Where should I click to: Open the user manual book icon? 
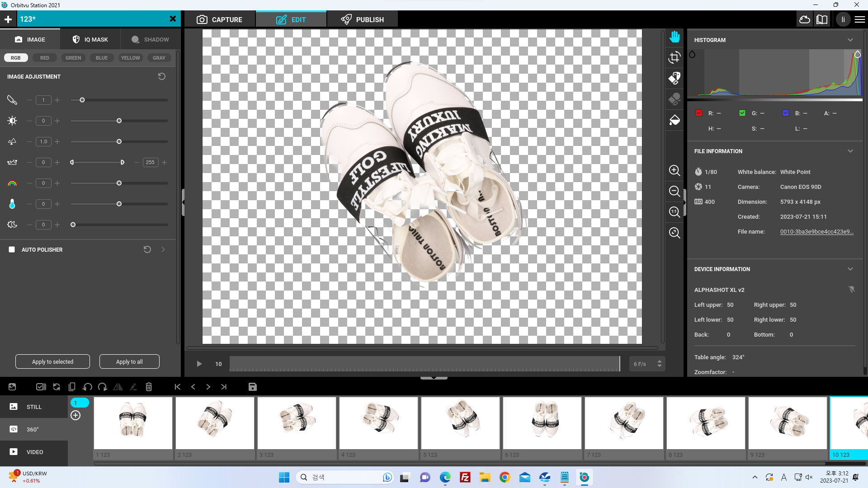pos(822,19)
